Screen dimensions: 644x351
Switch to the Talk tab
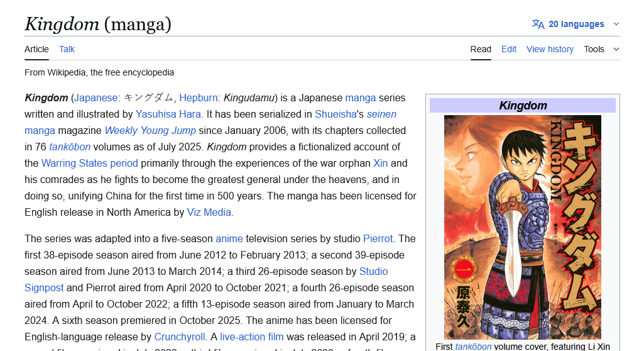(x=67, y=49)
